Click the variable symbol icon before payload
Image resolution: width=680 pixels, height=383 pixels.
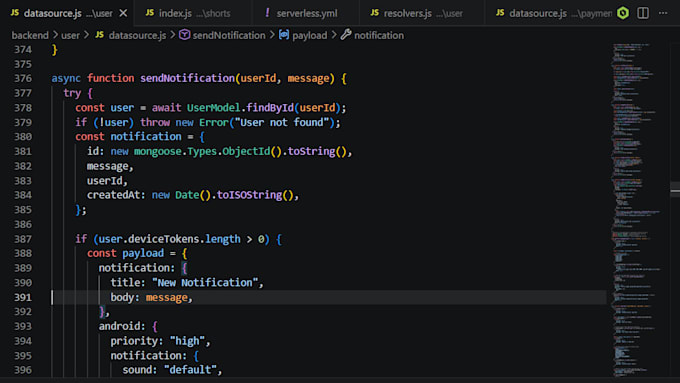(x=284, y=35)
